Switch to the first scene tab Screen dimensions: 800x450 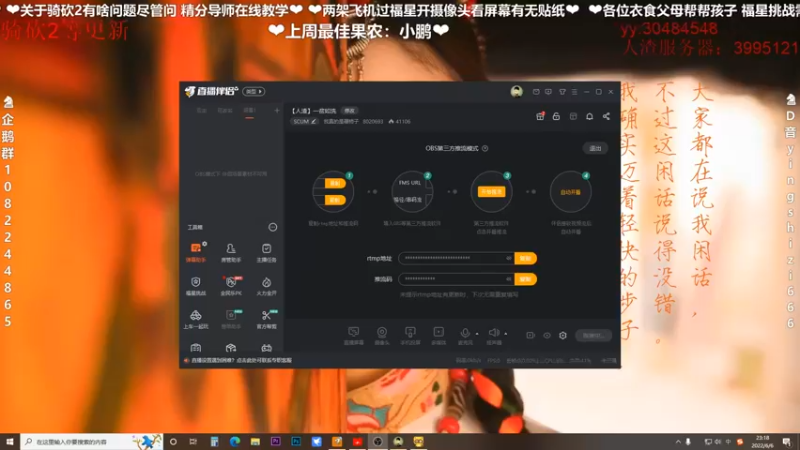(x=202, y=110)
